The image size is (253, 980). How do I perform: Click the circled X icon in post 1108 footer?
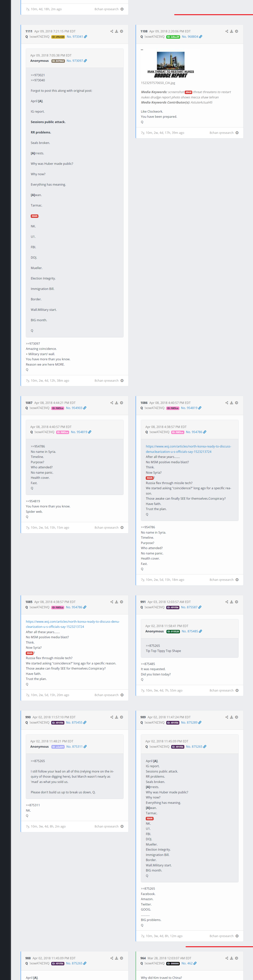click(x=237, y=133)
